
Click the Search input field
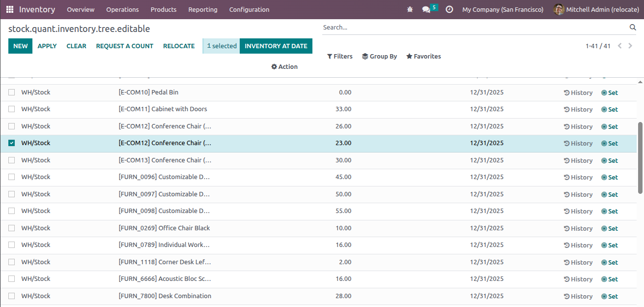point(475,28)
